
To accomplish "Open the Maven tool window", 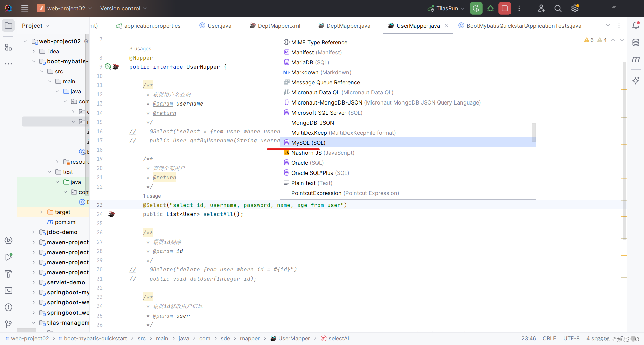I will pos(636,59).
